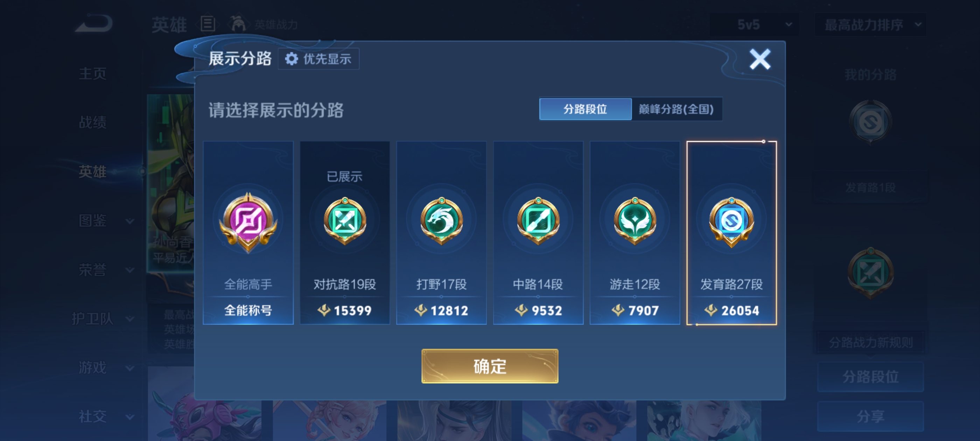Screen dimensions: 980x441
Task: Select the 发育路27段 blue badge
Action: [731, 222]
